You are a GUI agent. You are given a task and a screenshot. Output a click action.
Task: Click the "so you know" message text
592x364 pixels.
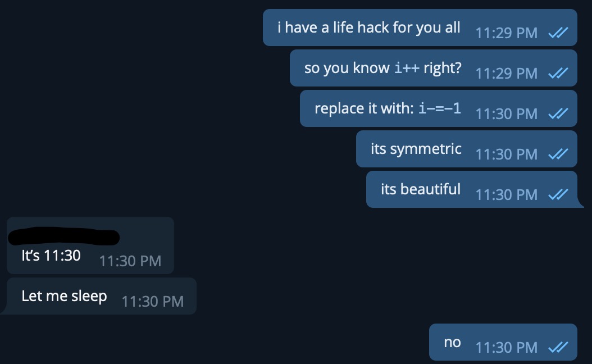pos(347,69)
